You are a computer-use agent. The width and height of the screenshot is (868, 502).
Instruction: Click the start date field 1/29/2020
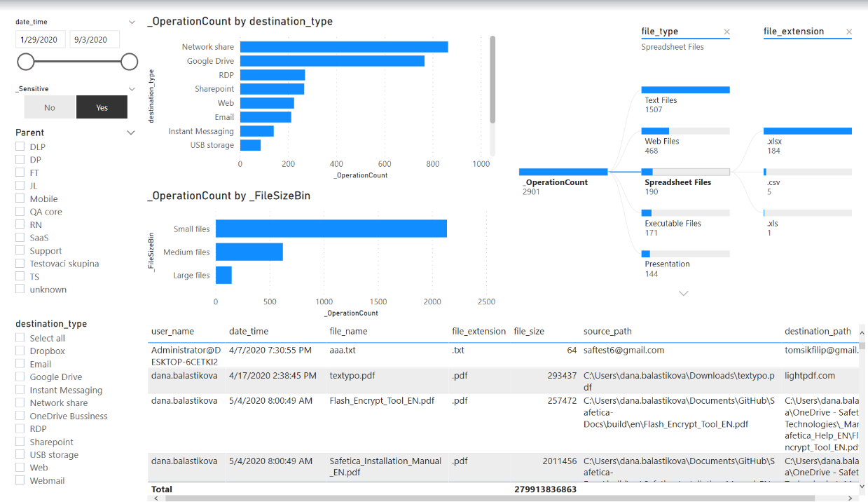41,40
